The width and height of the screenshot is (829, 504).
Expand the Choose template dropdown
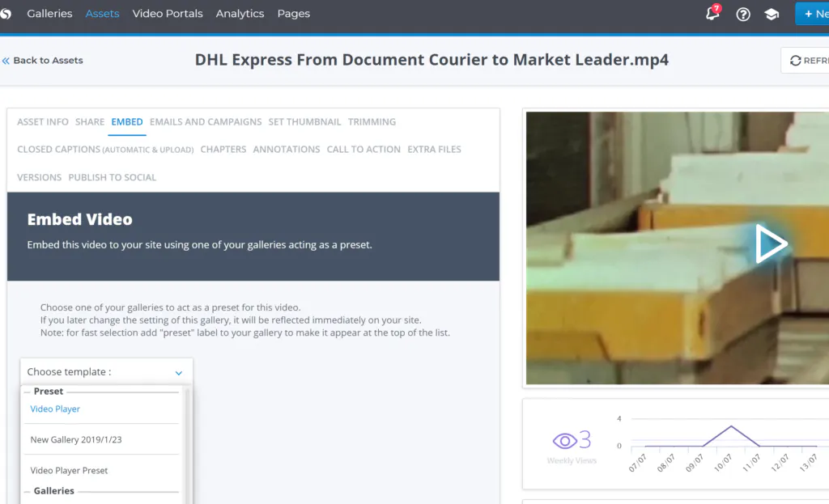pos(106,372)
